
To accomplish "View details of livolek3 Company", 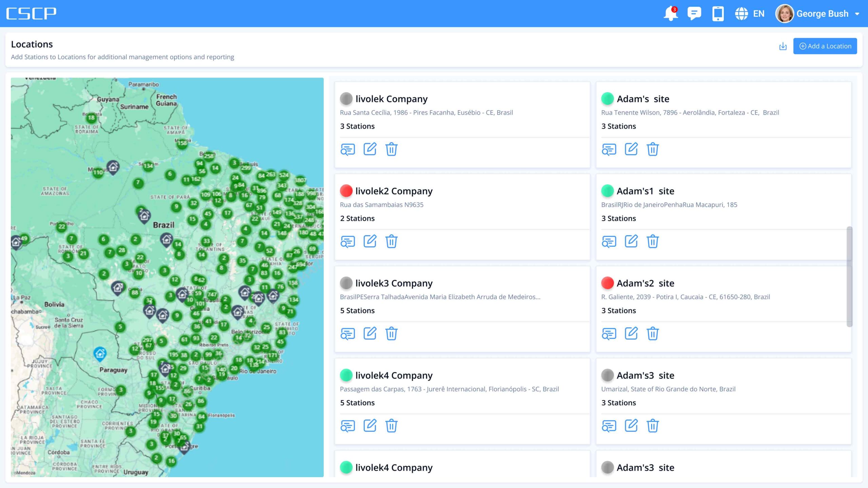I will (348, 333).
